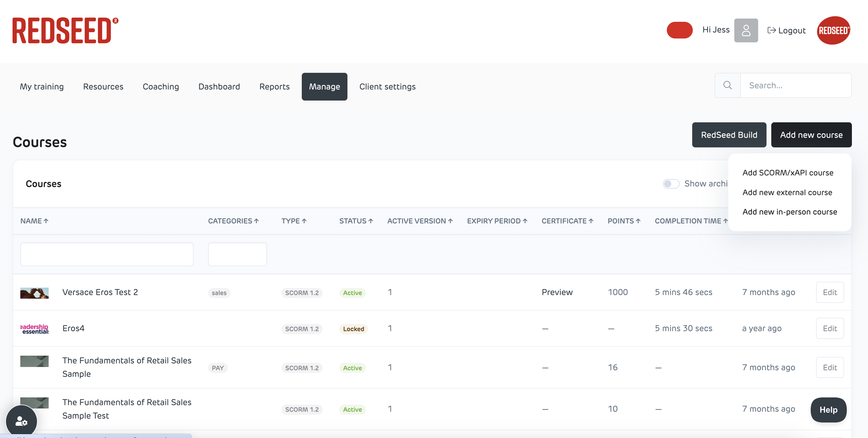
Task: Click the Eros4 leadership essentials thumbnail
Action: (x=34, y=328)
